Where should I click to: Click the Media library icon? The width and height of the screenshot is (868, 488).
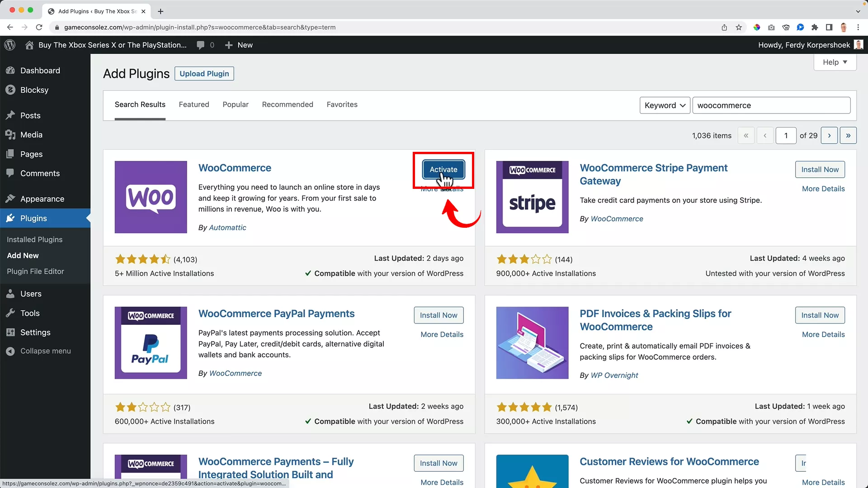click(11, 135)
